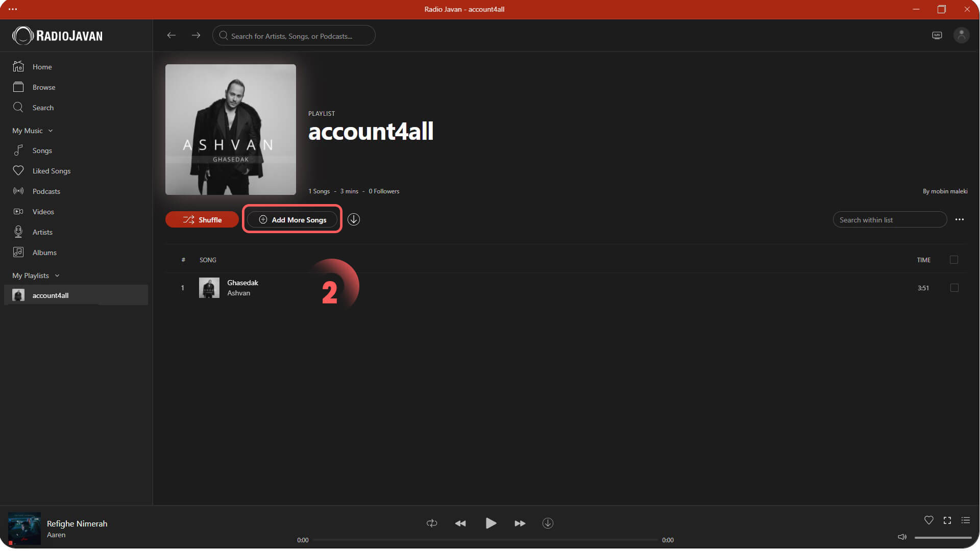This screenshot has height=551, width=980.
Task: Tick the select-all checkbox in header
Action: tap(954, 260)
